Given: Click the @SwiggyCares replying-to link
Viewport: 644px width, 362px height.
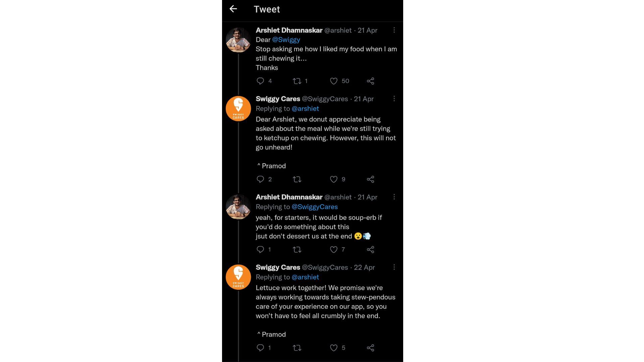Looking at the screenshot, I should 315,206.
